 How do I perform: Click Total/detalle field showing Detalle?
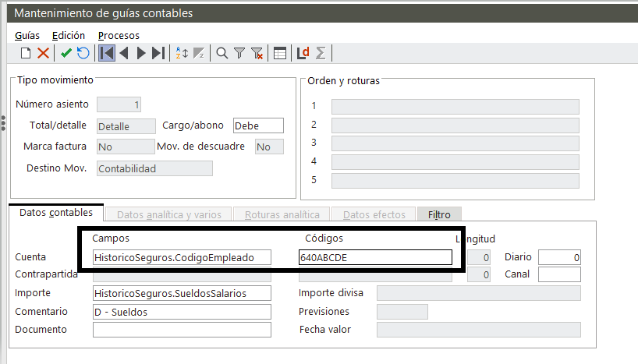pos(126,126)
